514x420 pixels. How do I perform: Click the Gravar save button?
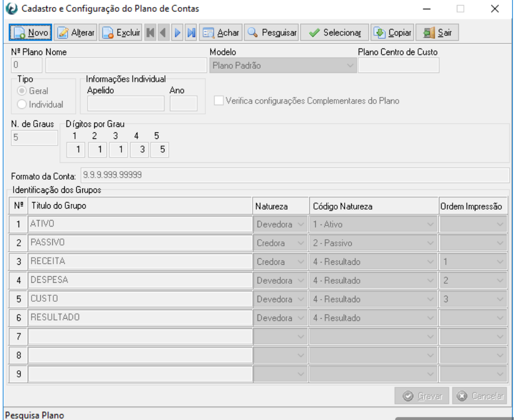[x=422, y=396]
